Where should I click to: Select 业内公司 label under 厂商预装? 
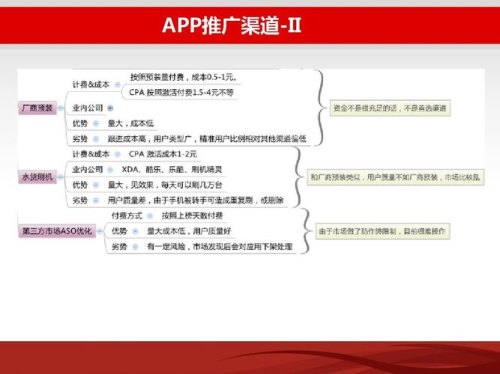coord(88,108)
